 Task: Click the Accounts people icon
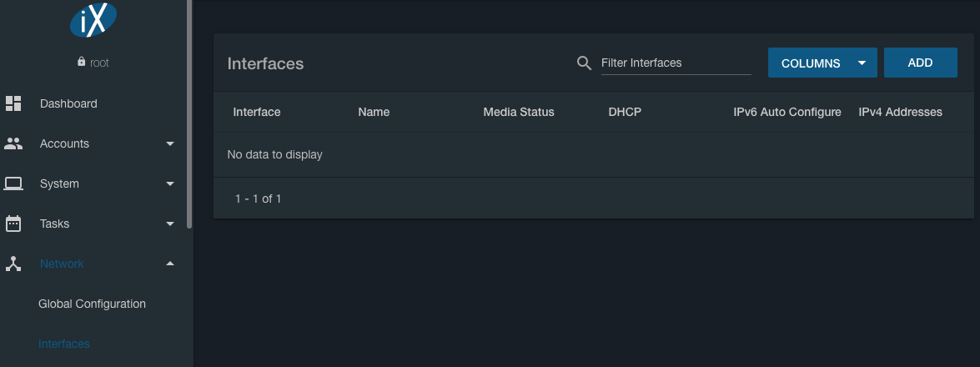tap(13, 143)
